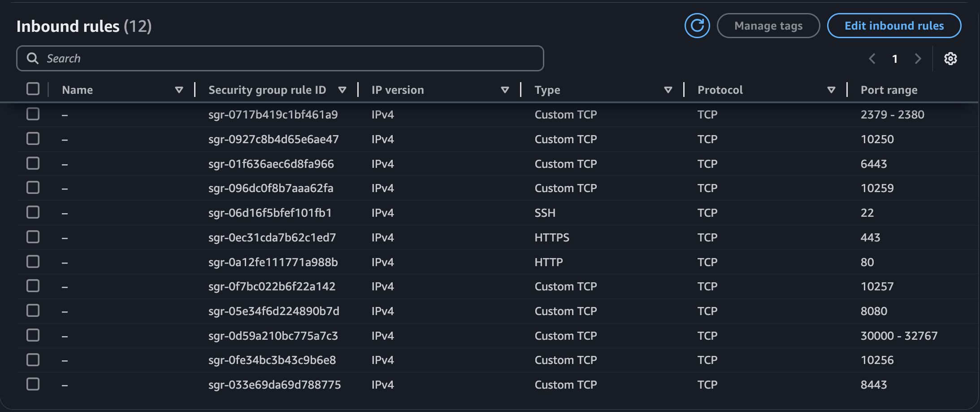Image resolution: width=980 pixels, height=412 pixels.
Task: Sort by Protocol column arrow
Action: (831, 90)
